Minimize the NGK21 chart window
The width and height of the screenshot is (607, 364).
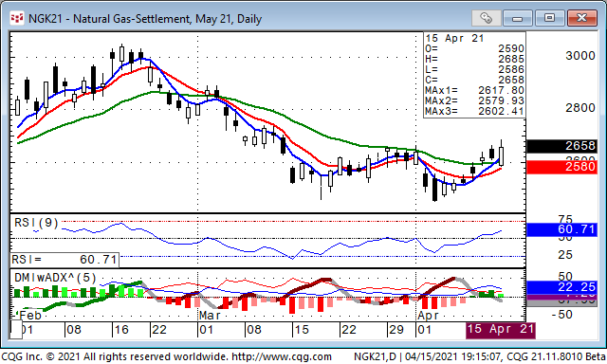[517, 18]
